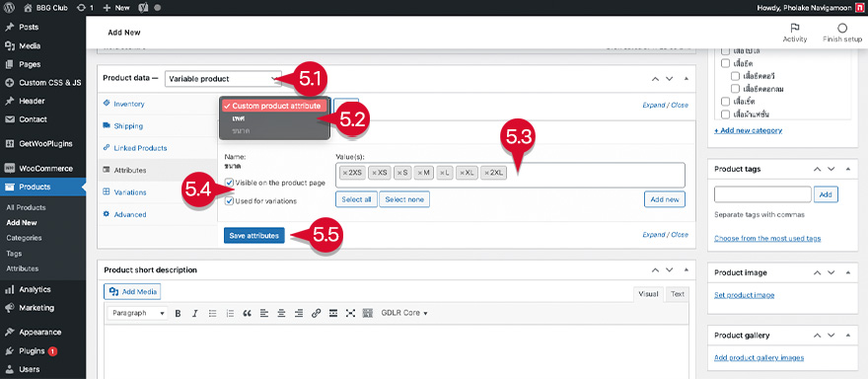868x379 pixels.
Task: Insert a bulleted list in editor
Action: 212,313
